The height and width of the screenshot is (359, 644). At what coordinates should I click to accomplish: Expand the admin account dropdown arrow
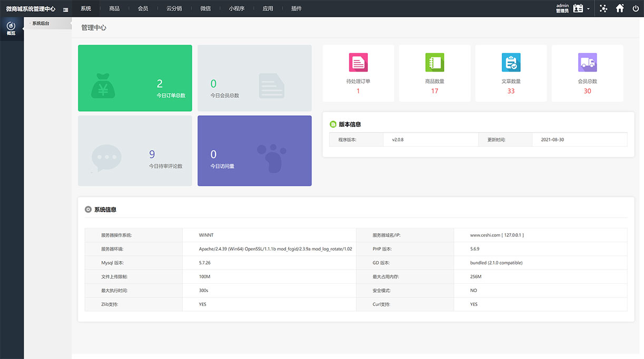point(588,9)
